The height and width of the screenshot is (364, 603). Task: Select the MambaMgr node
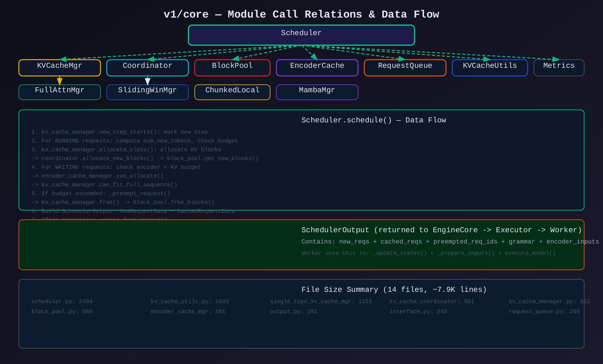(317, 92)
